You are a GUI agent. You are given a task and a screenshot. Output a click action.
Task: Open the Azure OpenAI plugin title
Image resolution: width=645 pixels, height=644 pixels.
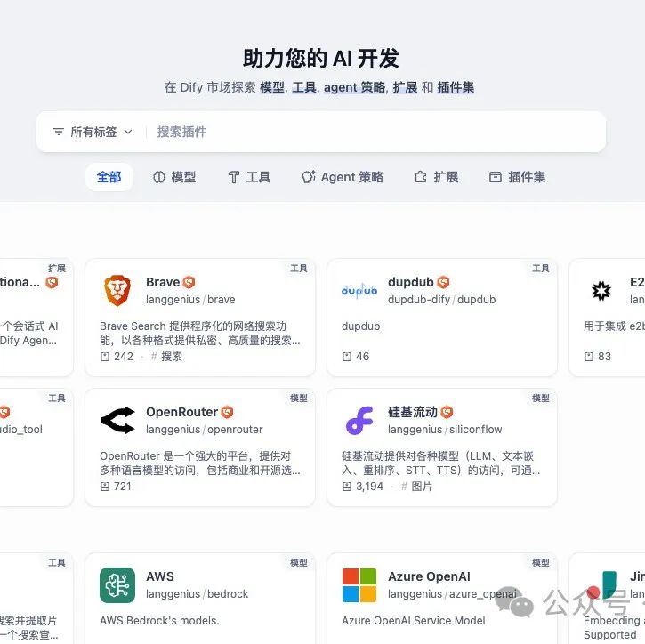click(429, 576)
